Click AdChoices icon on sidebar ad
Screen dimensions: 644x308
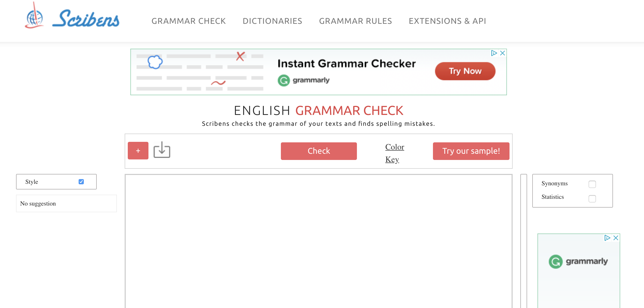[607, 238]
